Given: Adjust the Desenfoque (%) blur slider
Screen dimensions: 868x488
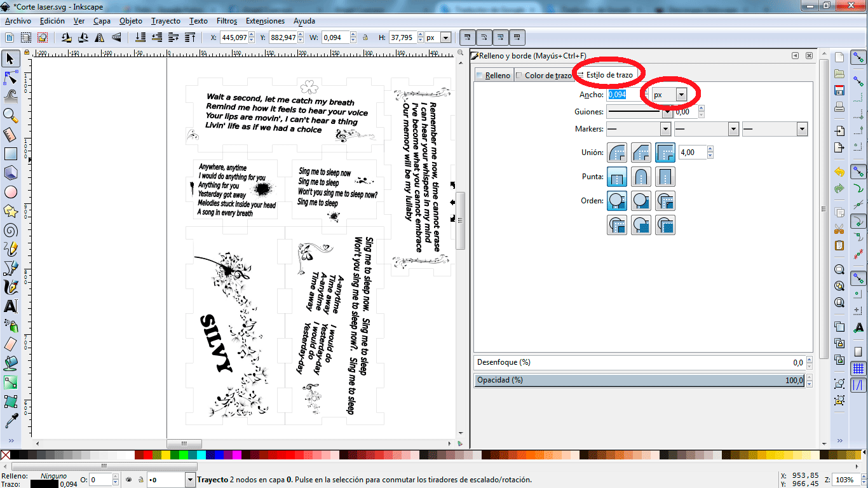Looking at the screenshot, I should [x=641, y=362].
